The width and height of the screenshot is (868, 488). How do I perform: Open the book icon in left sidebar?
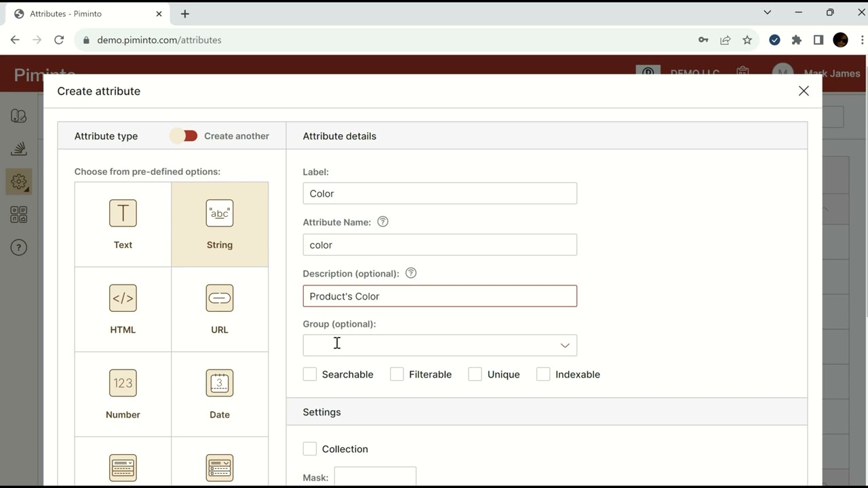(19, 116)
